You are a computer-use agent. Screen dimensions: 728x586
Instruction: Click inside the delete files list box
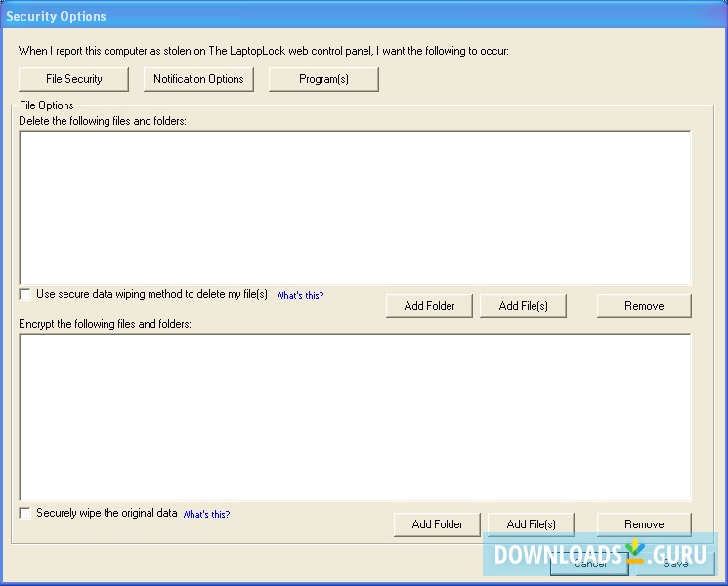tap(355, 208)
